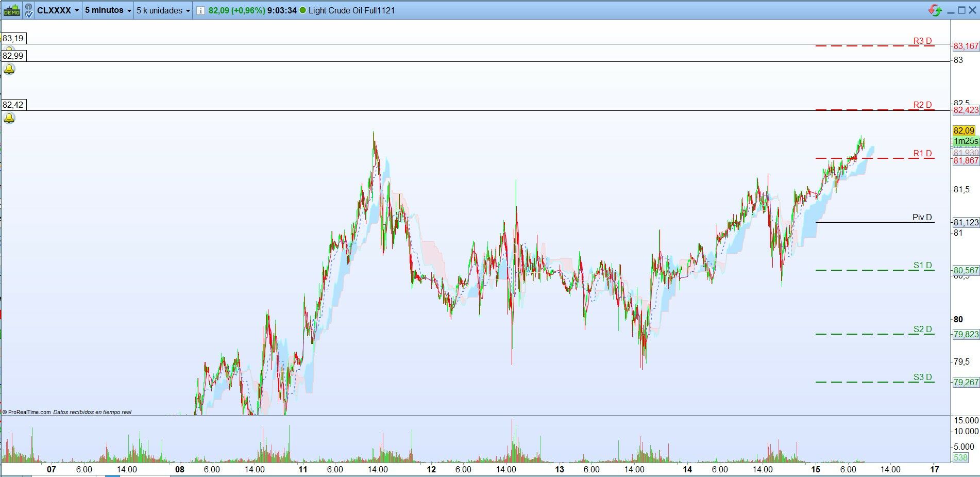Click the 13 date marker on time axis

click(560, 469)
